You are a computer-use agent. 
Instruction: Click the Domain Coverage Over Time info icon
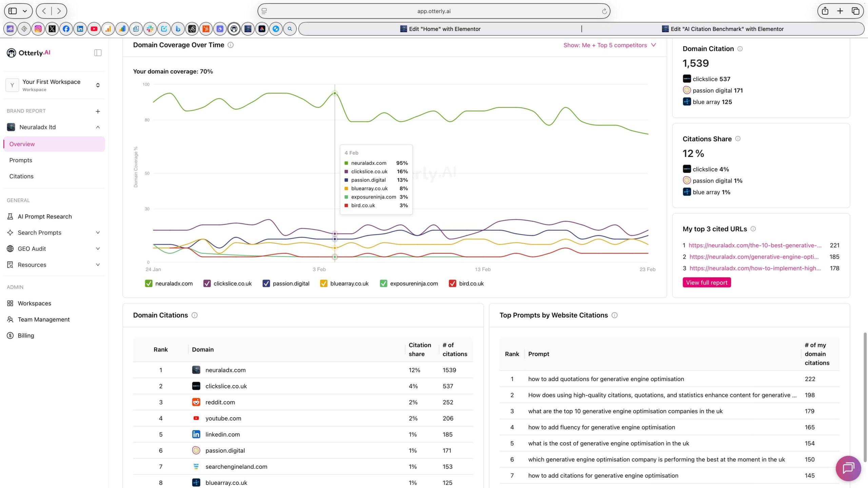coord(231,45)
